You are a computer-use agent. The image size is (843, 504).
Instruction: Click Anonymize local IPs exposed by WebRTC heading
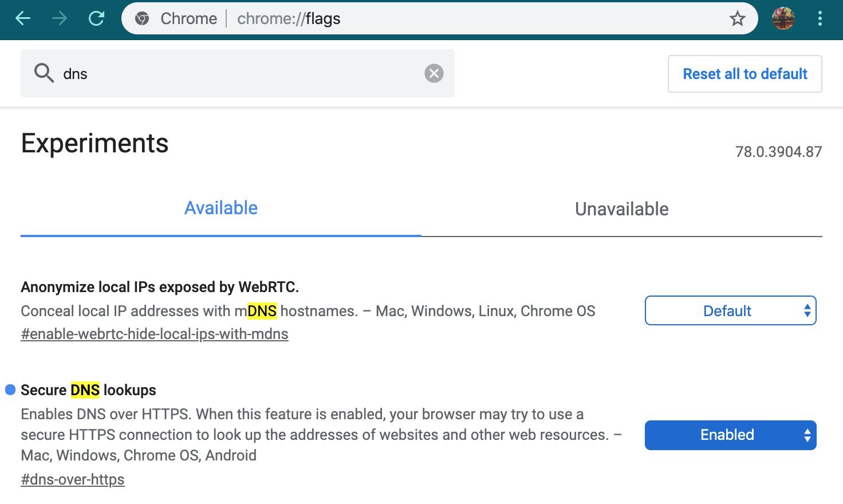pos(160,287)
